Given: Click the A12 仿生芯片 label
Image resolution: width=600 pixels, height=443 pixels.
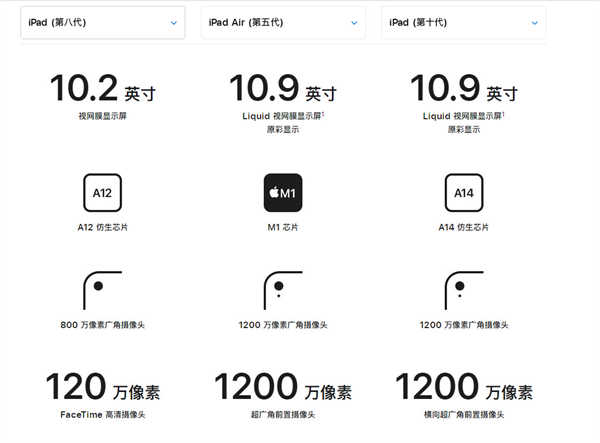Looking at the screenshot, I should click(103, 228).
